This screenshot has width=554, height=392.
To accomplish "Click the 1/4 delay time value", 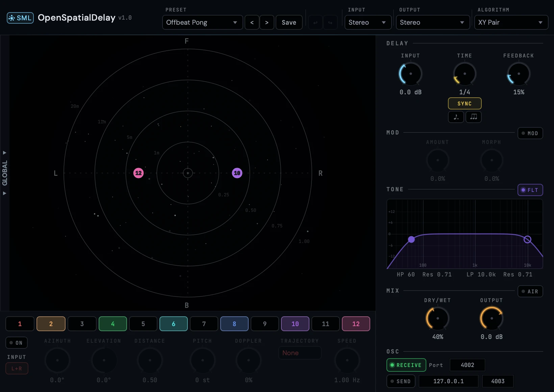I will click(465, 92).
